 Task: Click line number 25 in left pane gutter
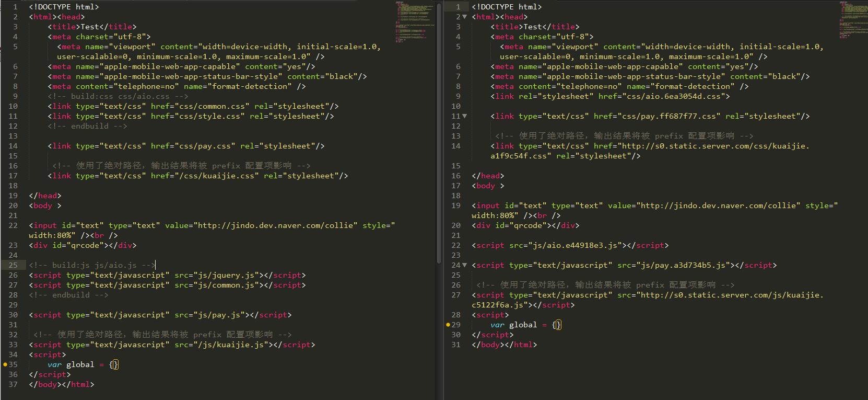coord(13,265)
